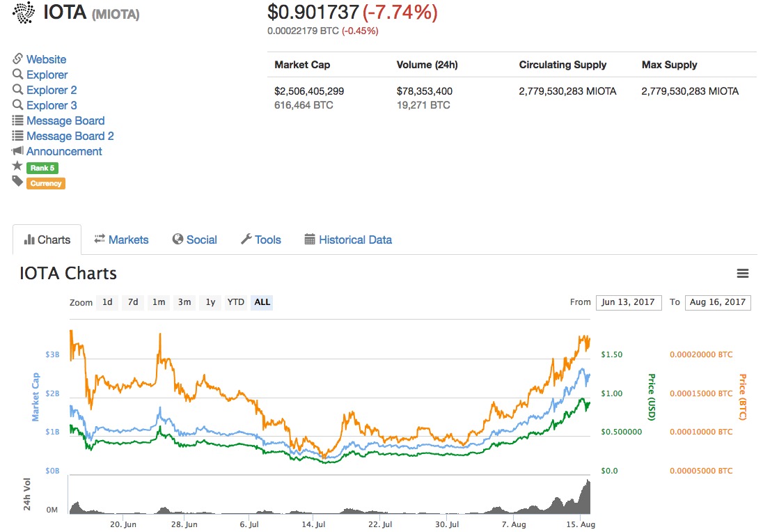
Task: Click the From date field
Action: pyautogui.click(x=629, y=302)
